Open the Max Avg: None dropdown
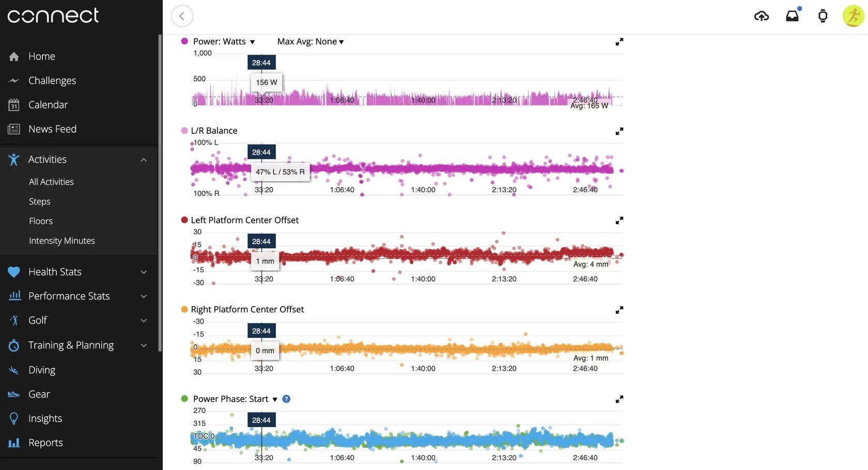Image resolution: width=868 pixels, height=470 pixels. [x=310, y=41]
